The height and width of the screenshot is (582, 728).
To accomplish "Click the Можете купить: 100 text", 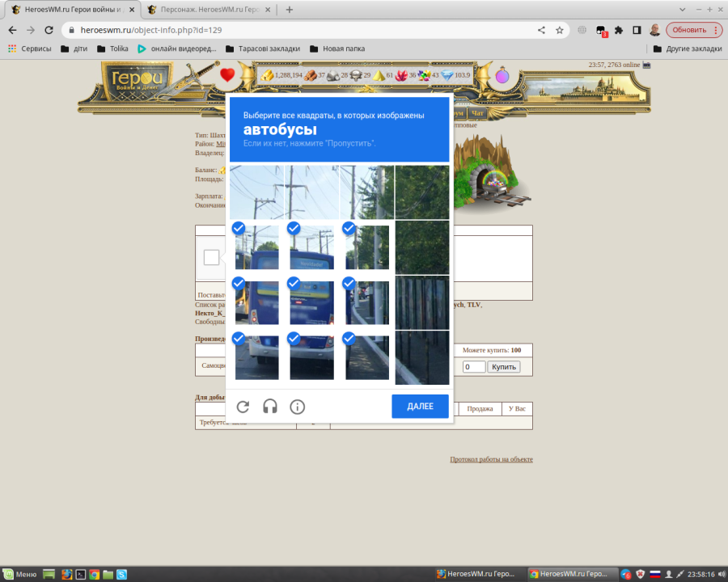I will (492, 350).
